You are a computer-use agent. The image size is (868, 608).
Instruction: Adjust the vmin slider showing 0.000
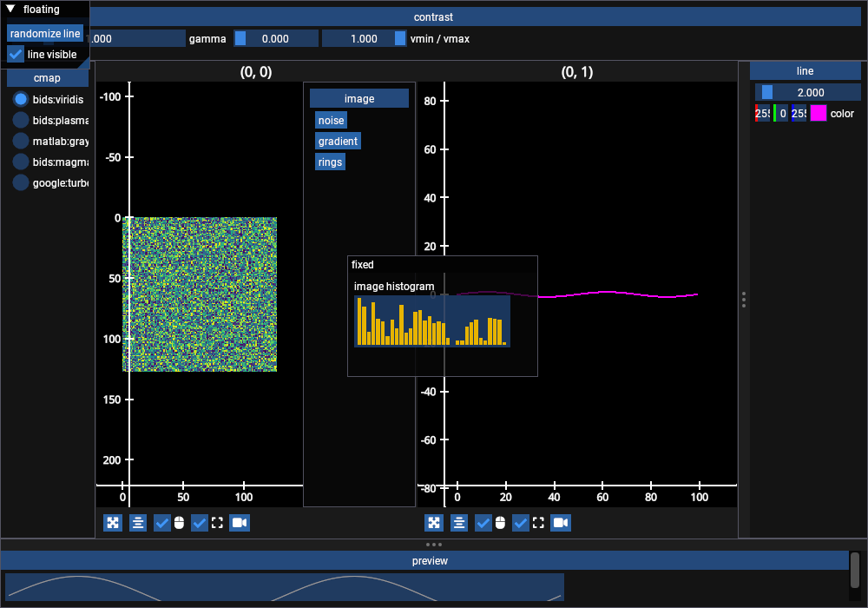click(276, 39)
